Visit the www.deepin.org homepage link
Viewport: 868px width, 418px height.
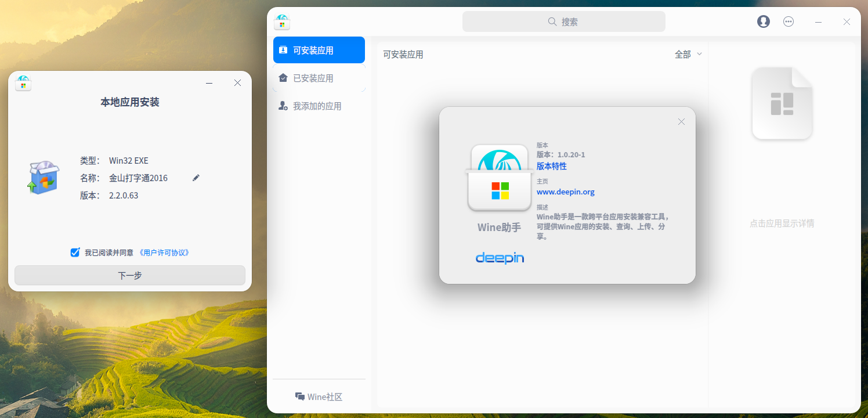tap(565, 192)
